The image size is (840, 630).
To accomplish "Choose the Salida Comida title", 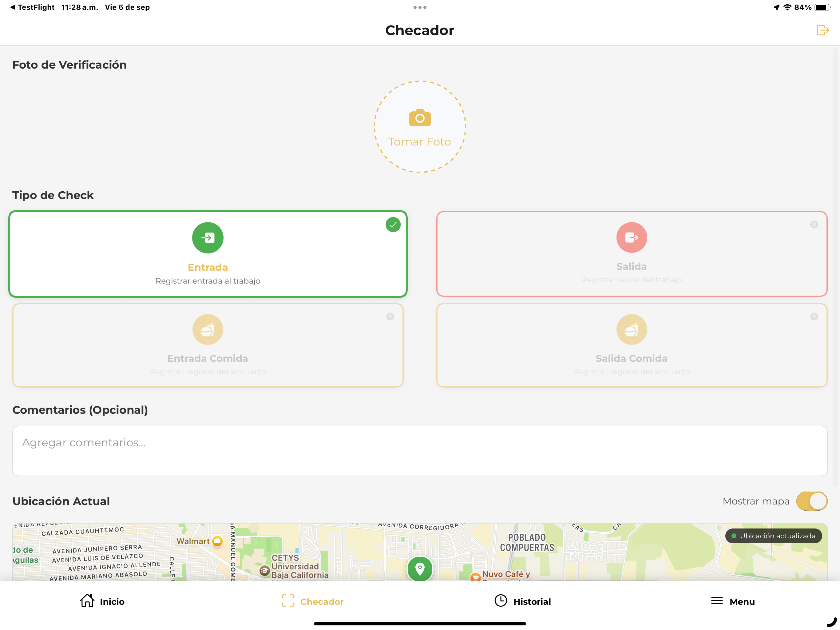I will tap(632, 358).
